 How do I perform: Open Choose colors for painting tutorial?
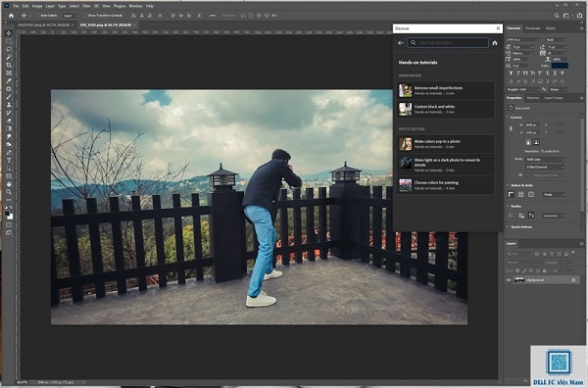pos(446,185)
